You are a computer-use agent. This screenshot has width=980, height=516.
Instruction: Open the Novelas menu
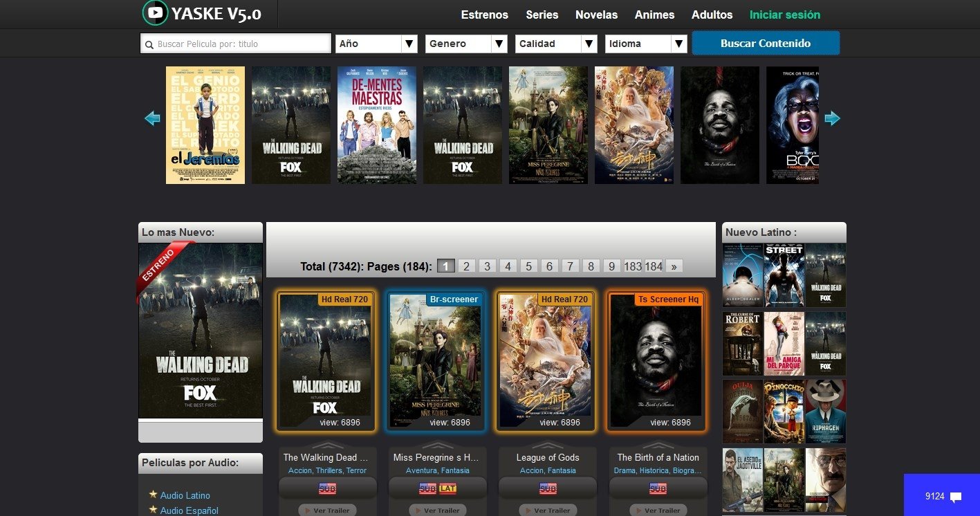tap(597, 15)
